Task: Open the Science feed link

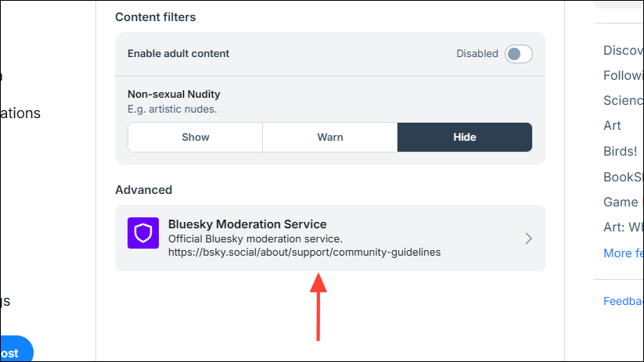Action: point(623,101)
